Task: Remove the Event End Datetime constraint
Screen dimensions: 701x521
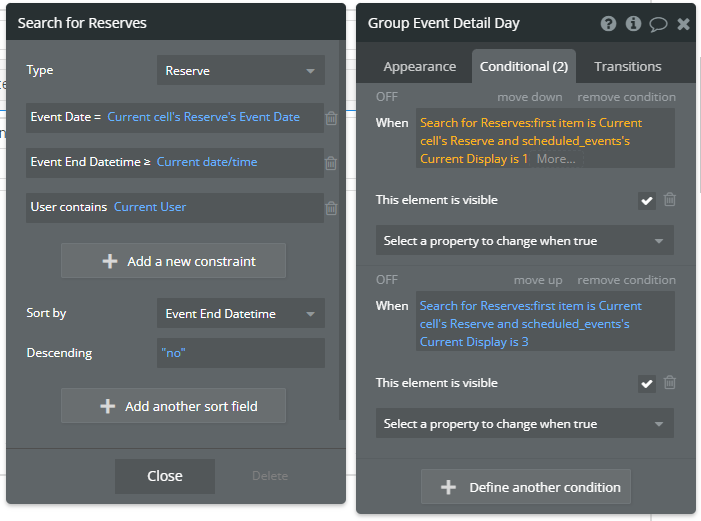Action: point(331,163)
